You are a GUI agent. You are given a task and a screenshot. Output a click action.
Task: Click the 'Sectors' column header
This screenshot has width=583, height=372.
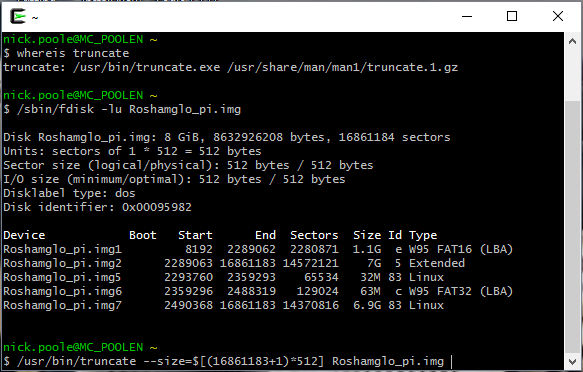[314, 235]
